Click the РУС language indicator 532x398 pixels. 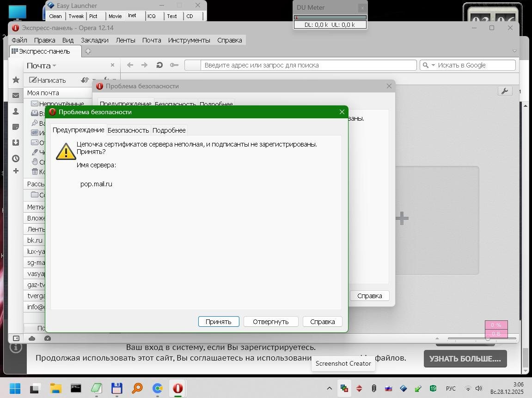coord(451,388)
